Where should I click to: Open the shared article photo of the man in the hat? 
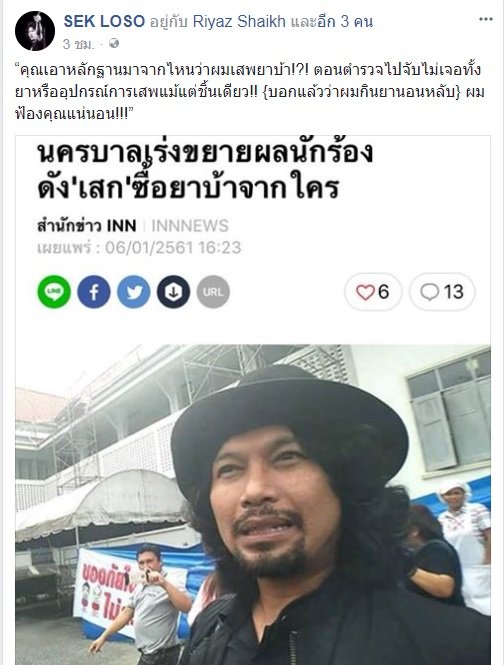(x=253, y=505)
